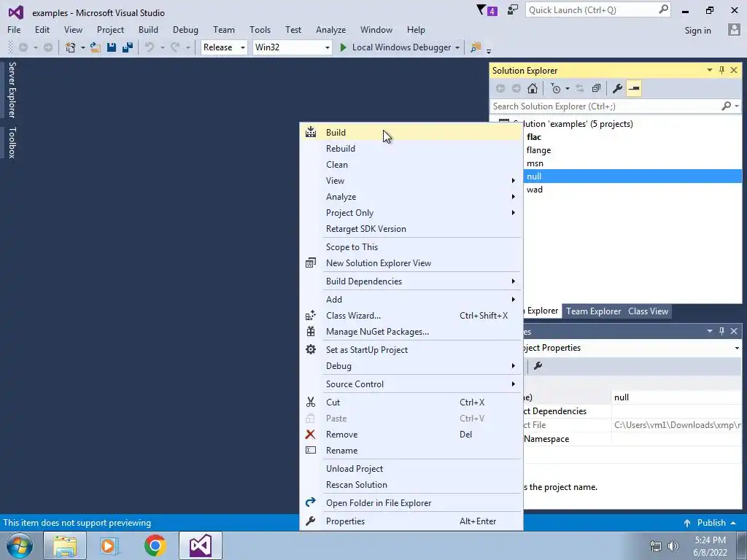Open the Tools menu
Image resolution: width=747 pixels, height=560 pixels.
(260, 29)
